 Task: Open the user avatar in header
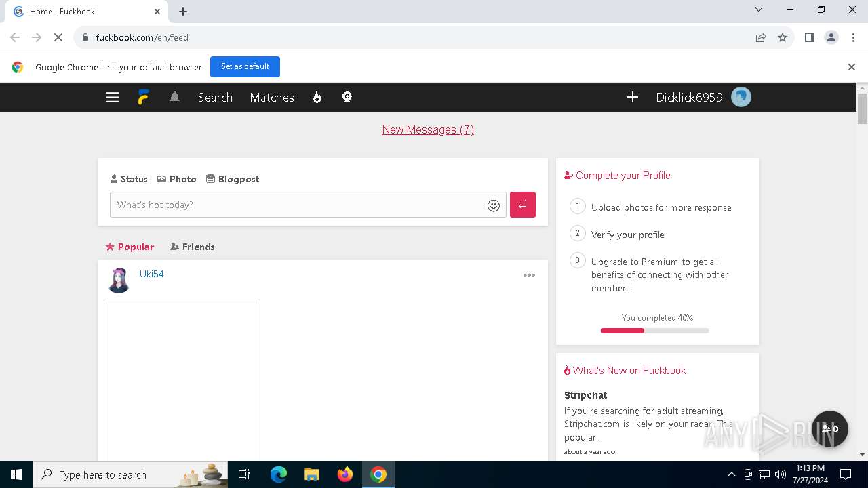pos(741,98)
